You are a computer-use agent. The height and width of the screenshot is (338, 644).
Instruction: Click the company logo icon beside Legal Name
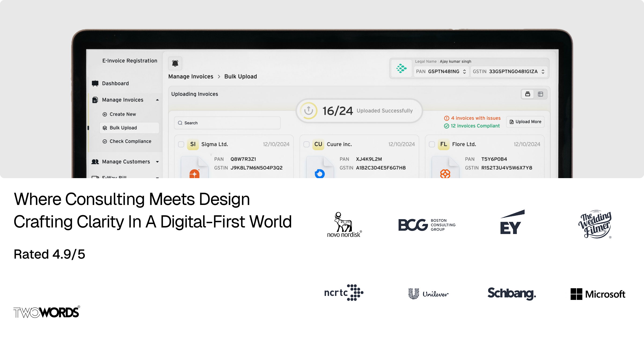pyautogui.click(x=401, y=69)
